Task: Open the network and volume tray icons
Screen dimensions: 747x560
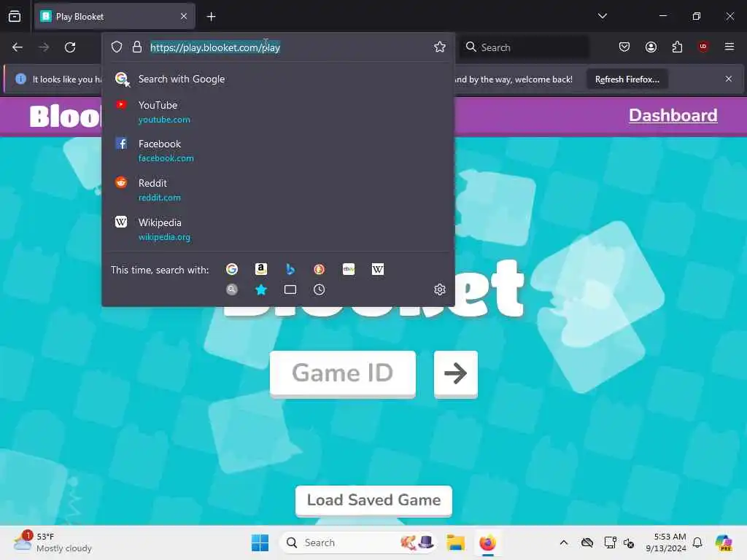Action: [x=619, y=542]
